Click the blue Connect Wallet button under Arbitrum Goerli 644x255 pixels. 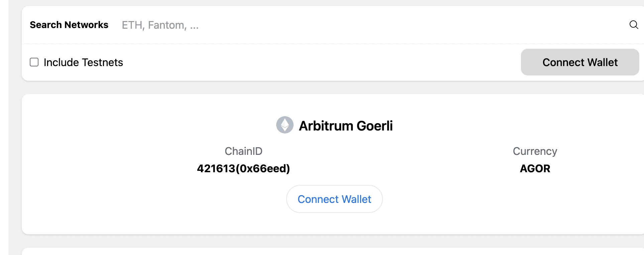(x=334, y=199)
